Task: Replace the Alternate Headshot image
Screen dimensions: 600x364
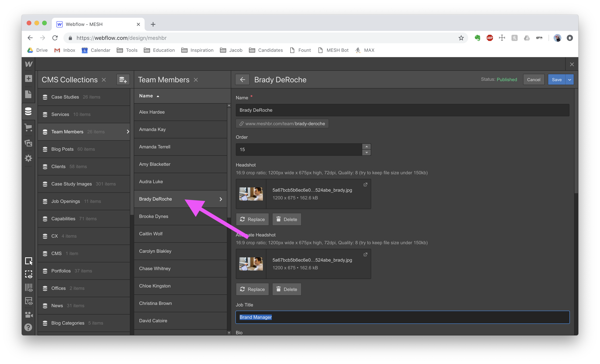Action: click(252, 289)
